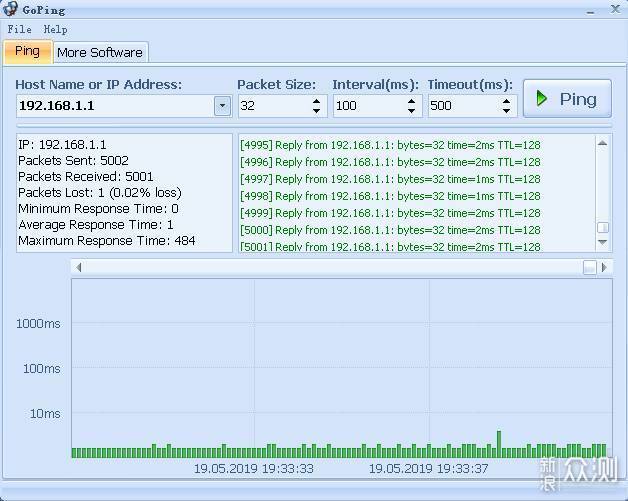
Task: Click the GoPing app icon in title bar
Action: pos(10,8)
